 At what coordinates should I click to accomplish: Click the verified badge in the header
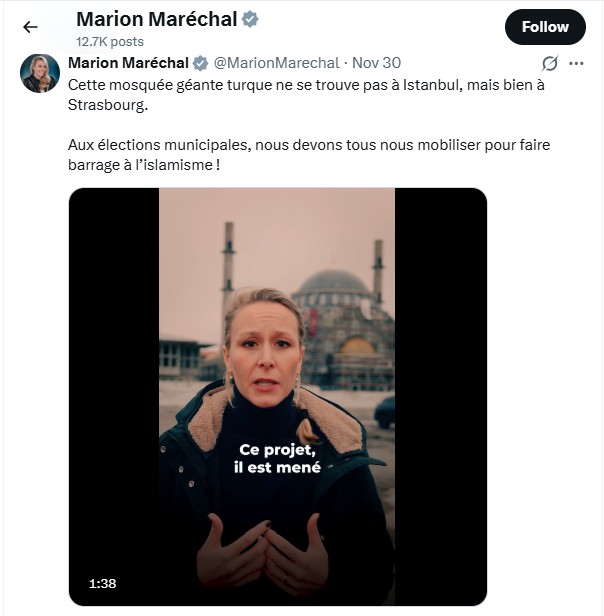(249, 19)
